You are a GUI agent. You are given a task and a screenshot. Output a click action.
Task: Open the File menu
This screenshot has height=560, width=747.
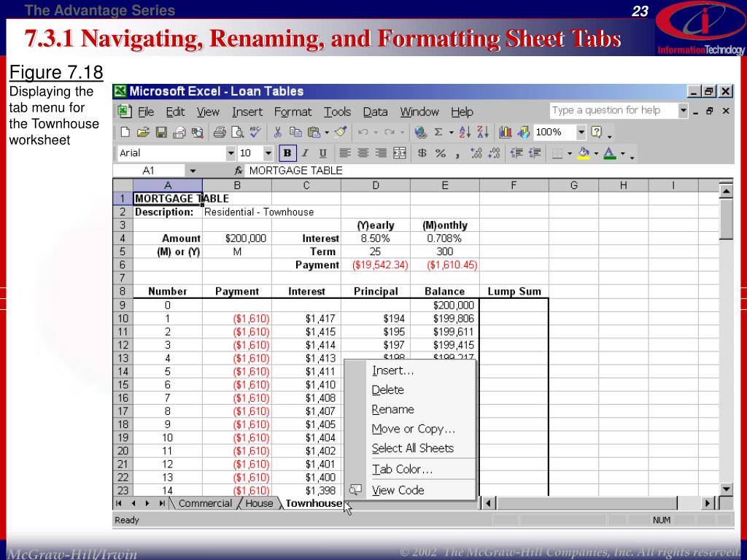click(x=146, y=112)
